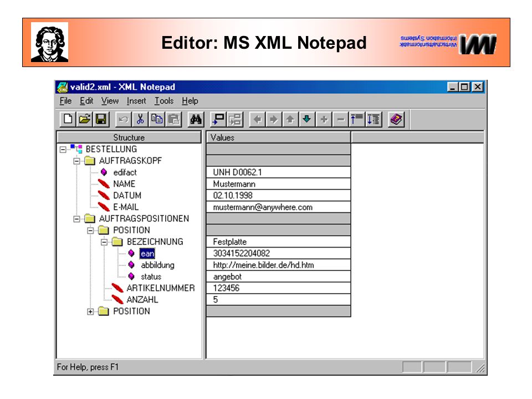Viewport: 532px width, 399px height.
Task: Open a file with the folder icon
Action: coord(84,120)
